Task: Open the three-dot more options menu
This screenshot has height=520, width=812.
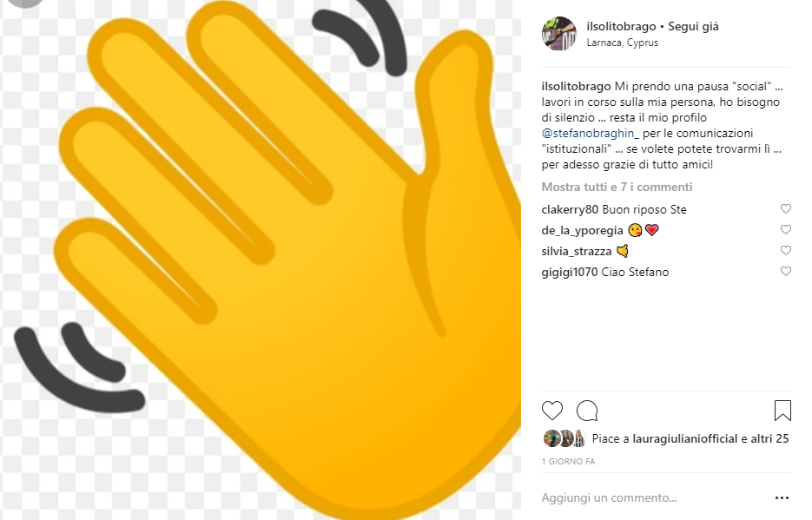Action: [x=782, y=497]
